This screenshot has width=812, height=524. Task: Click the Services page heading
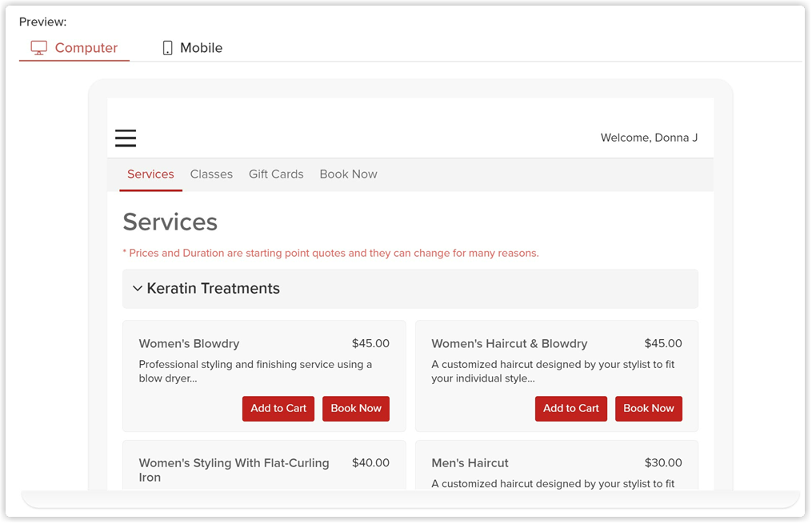[x=170, y=222]
